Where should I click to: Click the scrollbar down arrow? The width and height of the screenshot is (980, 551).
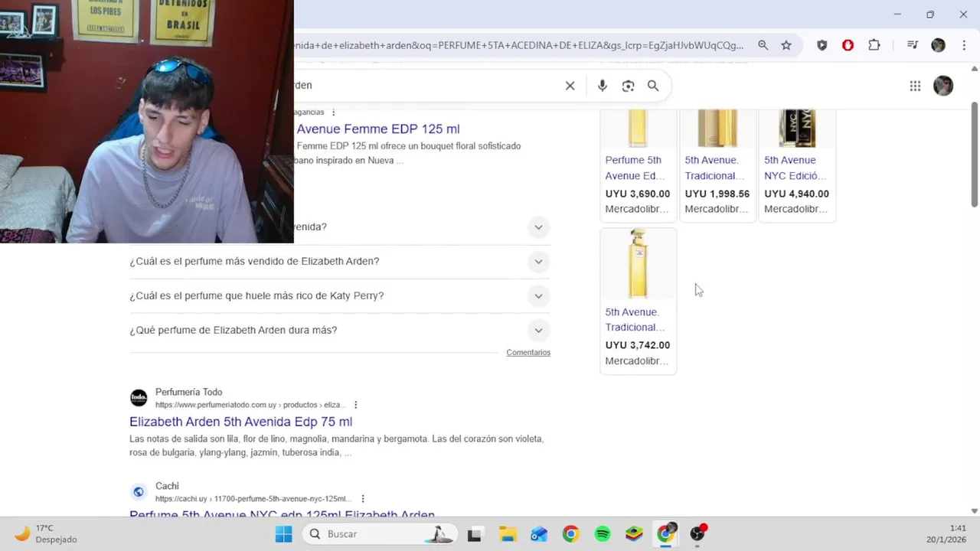point(974,510)
